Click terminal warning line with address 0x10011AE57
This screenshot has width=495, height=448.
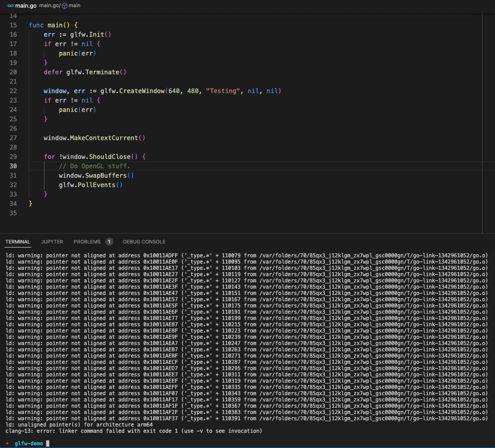click(246, 299)
